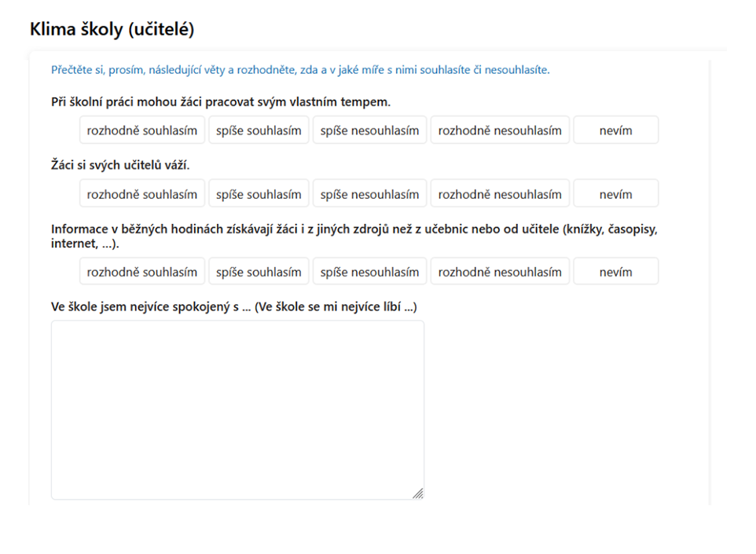Select 'rozhodně nesouhlasím' for Žáci si učitelů váží
The height and width of the screenshot is (554, 756).
click(x=500, y=194)
